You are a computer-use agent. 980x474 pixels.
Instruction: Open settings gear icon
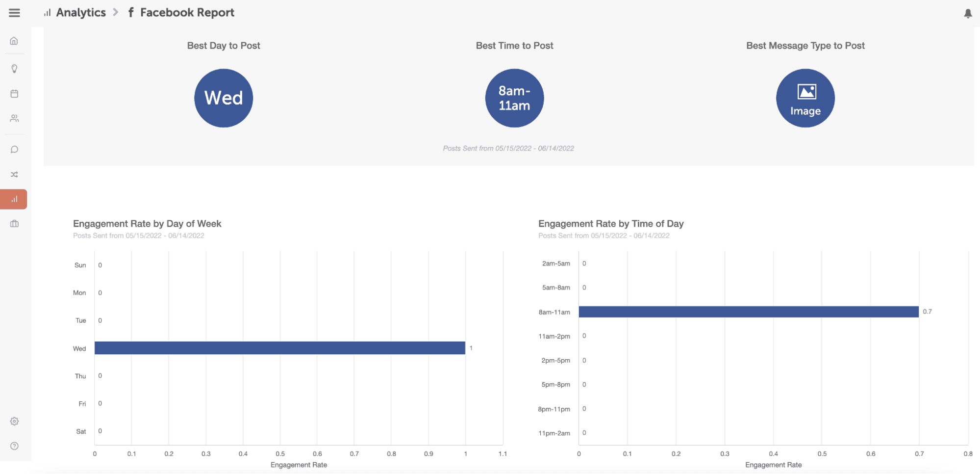[14, 421]
